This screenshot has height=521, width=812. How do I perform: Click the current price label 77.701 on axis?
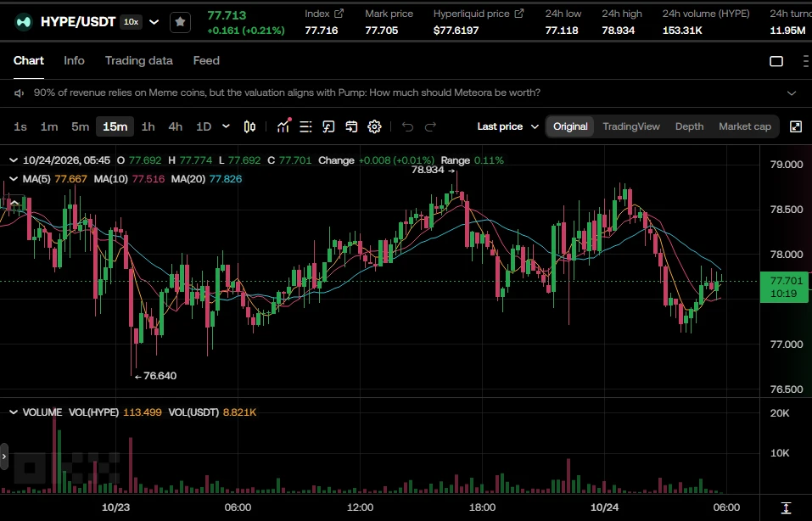click(786, 288)
